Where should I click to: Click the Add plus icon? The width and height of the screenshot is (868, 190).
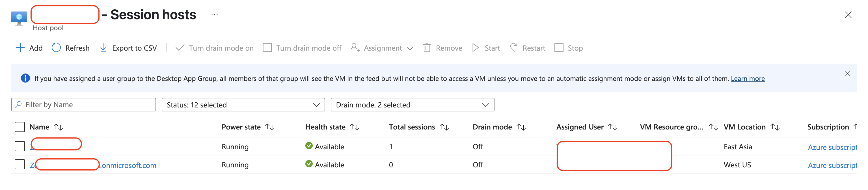click(20, 48)
